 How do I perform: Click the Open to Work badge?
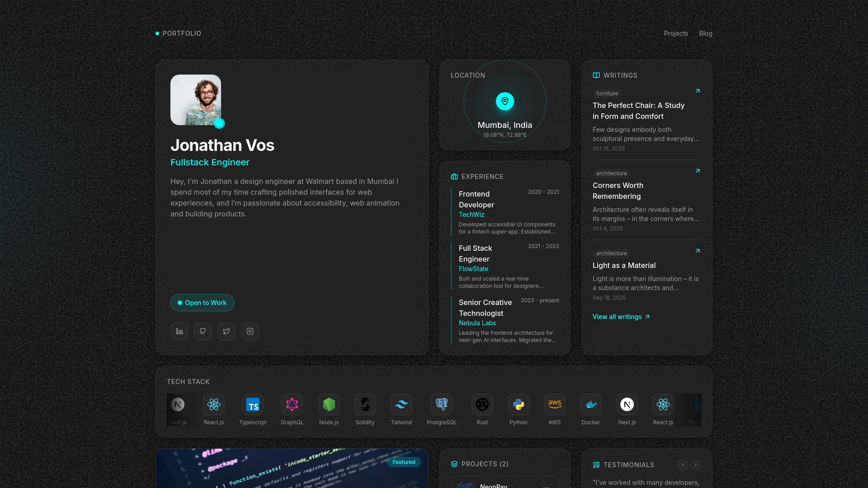[x=203, y=303]
